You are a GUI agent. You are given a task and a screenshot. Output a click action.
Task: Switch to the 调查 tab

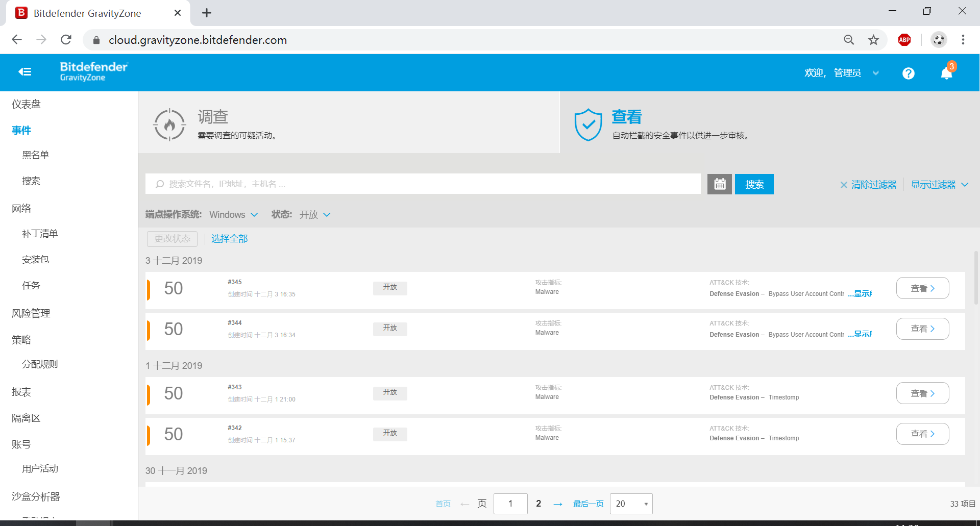pos(349,122)
